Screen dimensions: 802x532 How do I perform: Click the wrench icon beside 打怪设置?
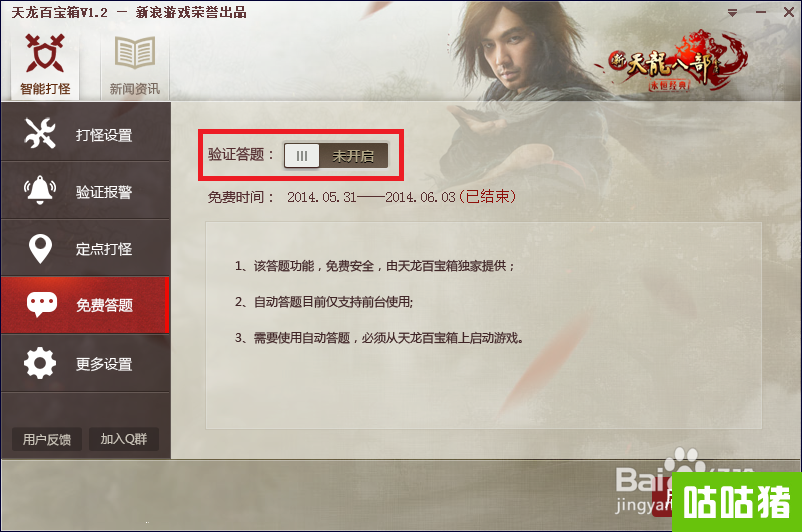pyautogui.click(x=40, y=133)
